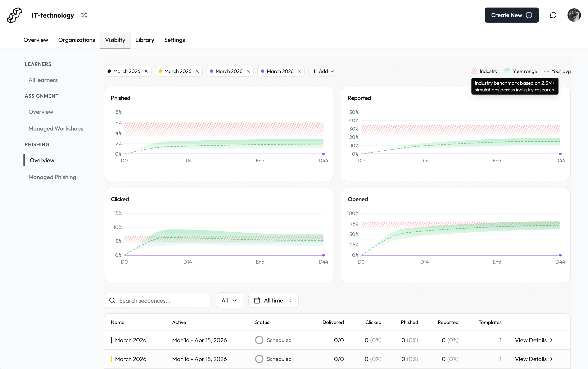Select the Scheduled status circle on the first row
The height and width of the screenshot is (369, 588).
(259, 340)
